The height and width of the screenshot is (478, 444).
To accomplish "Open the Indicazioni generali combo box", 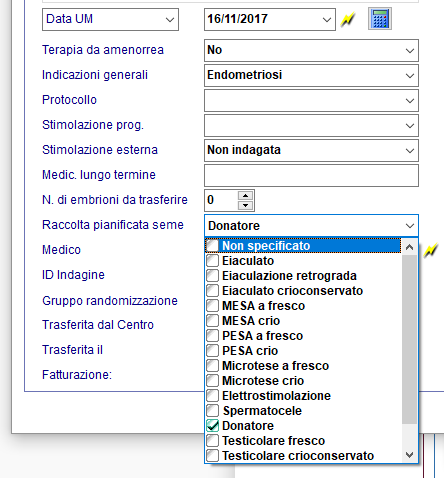I will coord(311,76).
